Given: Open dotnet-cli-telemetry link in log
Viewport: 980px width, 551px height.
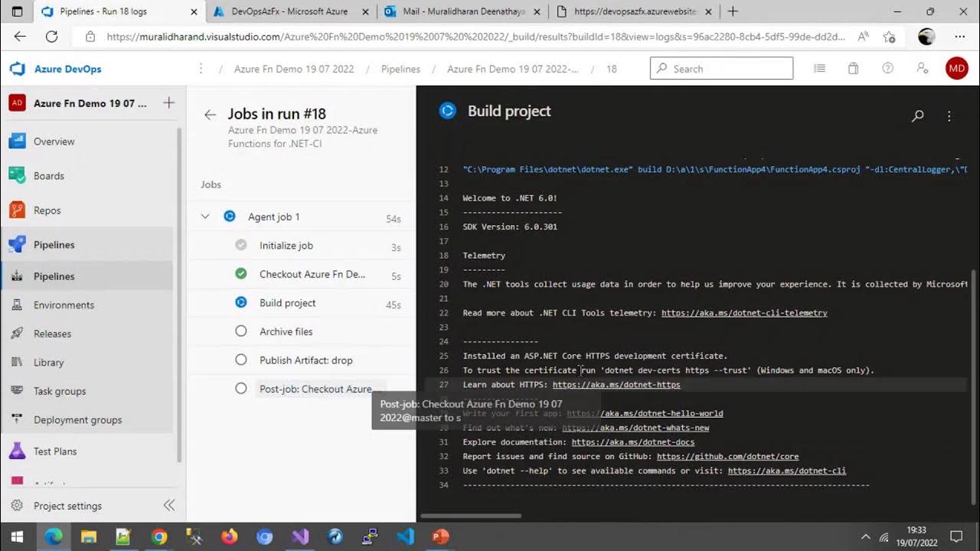Looking at the screenshot, I should tap(744, 313).
